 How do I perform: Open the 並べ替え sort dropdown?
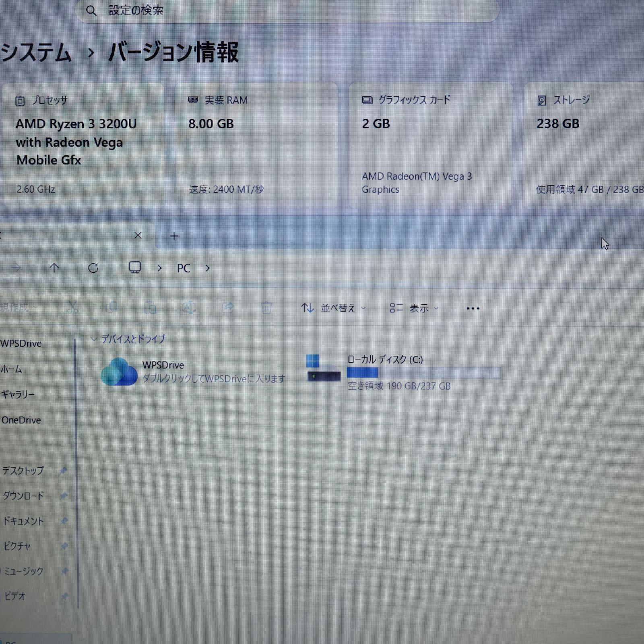click(x=334, y=308)
